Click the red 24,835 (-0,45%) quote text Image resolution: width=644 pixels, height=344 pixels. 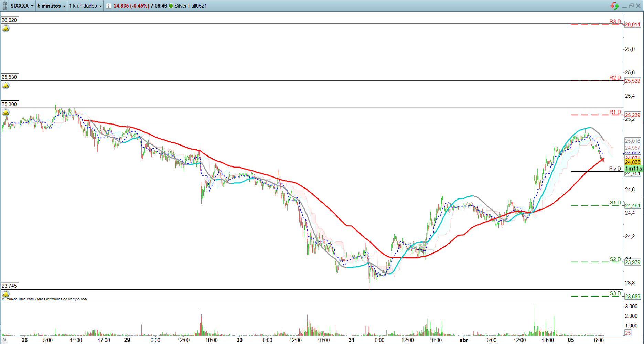(131, 6)
